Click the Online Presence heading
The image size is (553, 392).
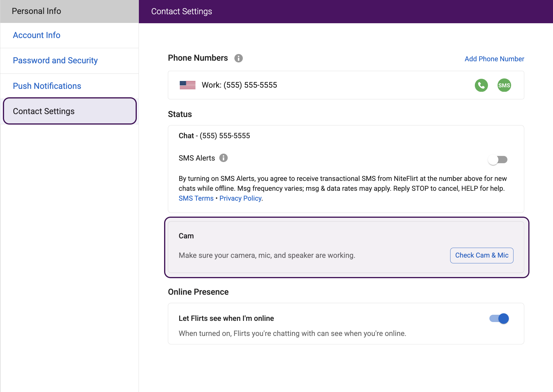point(198,292)
